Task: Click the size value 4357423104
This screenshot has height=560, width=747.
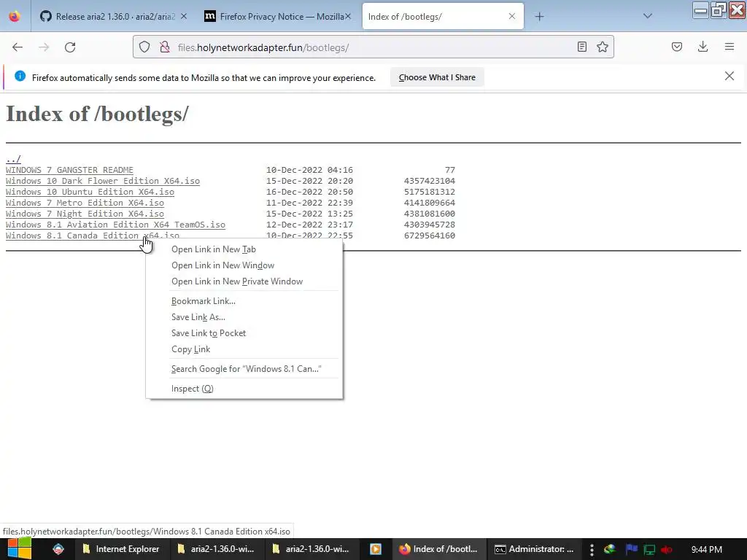Action: 429,181
